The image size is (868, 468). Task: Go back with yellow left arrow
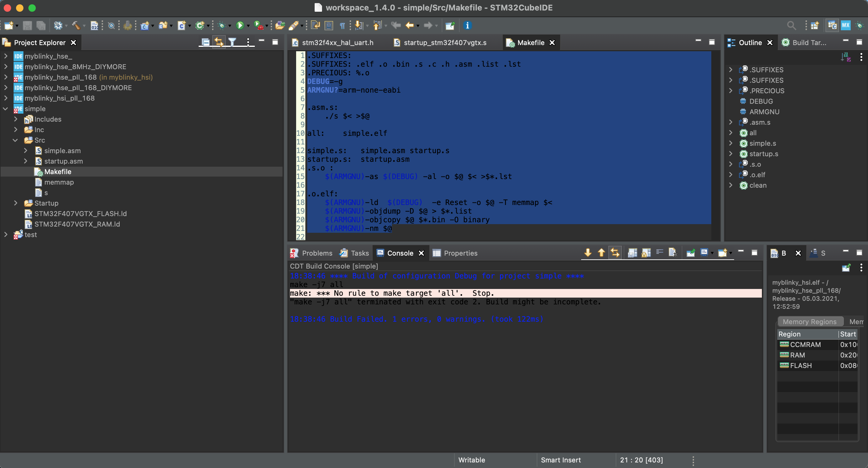click(409, 25)
